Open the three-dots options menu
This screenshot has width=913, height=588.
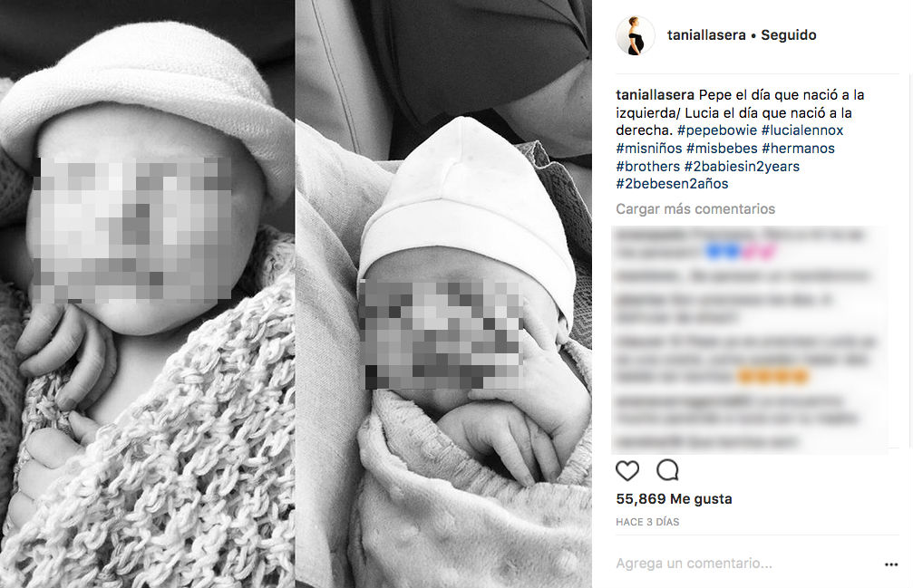(891, 564)
